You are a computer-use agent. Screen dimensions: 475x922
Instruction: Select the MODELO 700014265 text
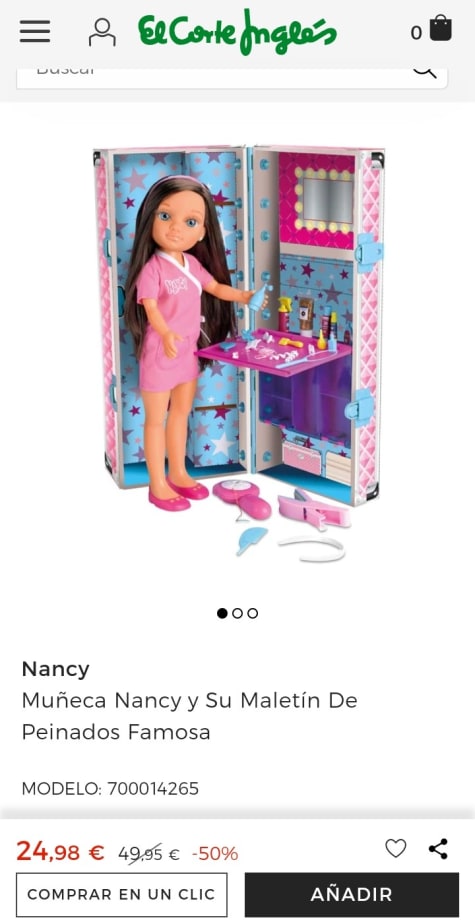[x=110, y=788]
